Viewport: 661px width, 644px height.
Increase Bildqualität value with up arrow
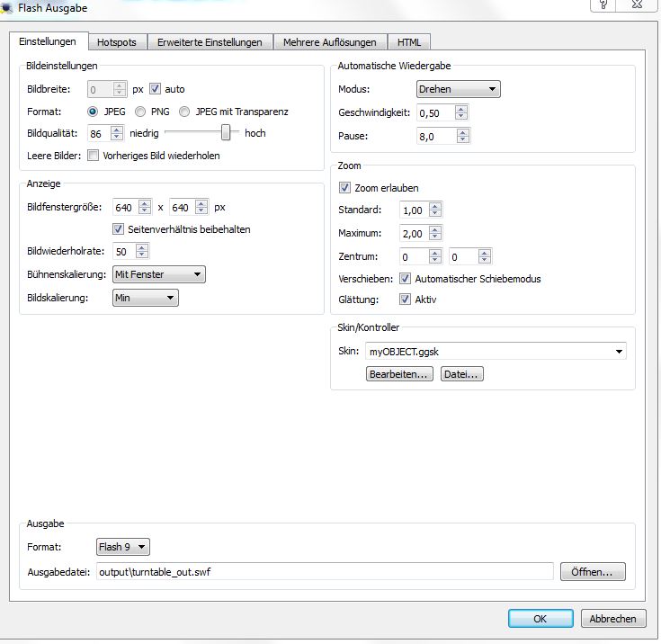tap(118, 130)
